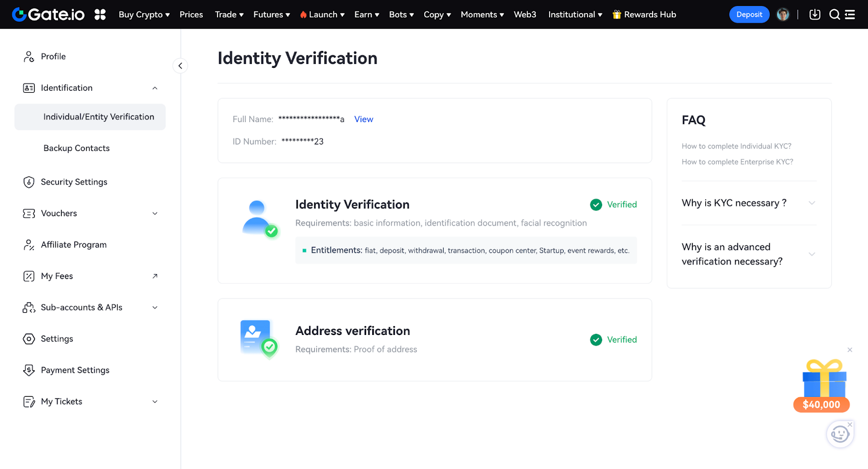868x469 pixels.
Task: Open 'How to complete Individual KYC?' link
Action: [x=736, y=146]
